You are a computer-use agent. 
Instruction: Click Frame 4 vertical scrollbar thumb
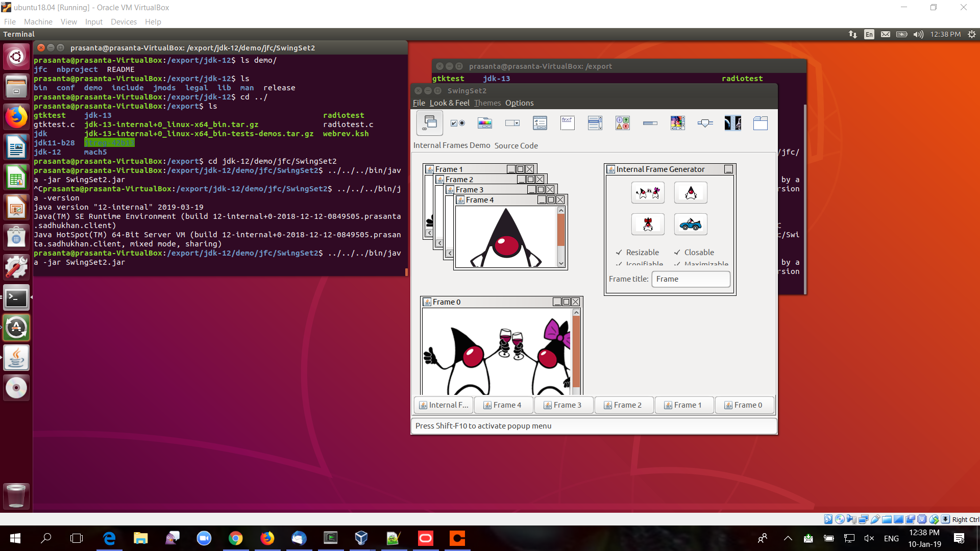coord(561,230)
